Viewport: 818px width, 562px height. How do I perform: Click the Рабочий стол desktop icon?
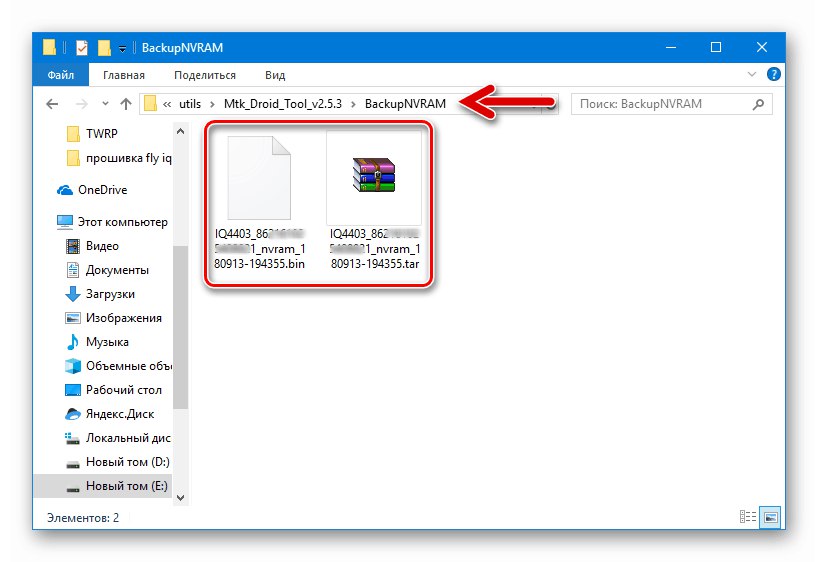pyautogui.click(x=73, y=390)
